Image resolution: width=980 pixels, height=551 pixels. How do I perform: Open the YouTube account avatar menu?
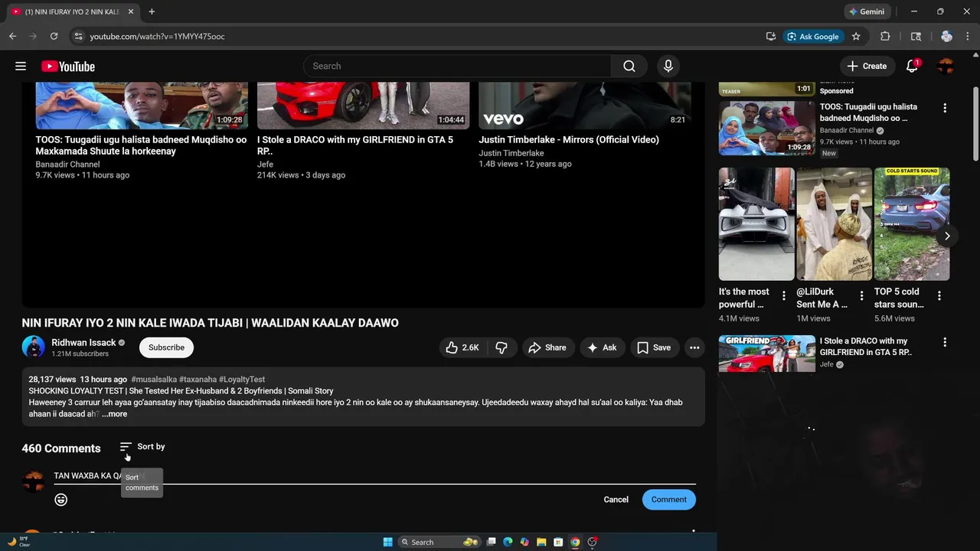pos(946,67)
